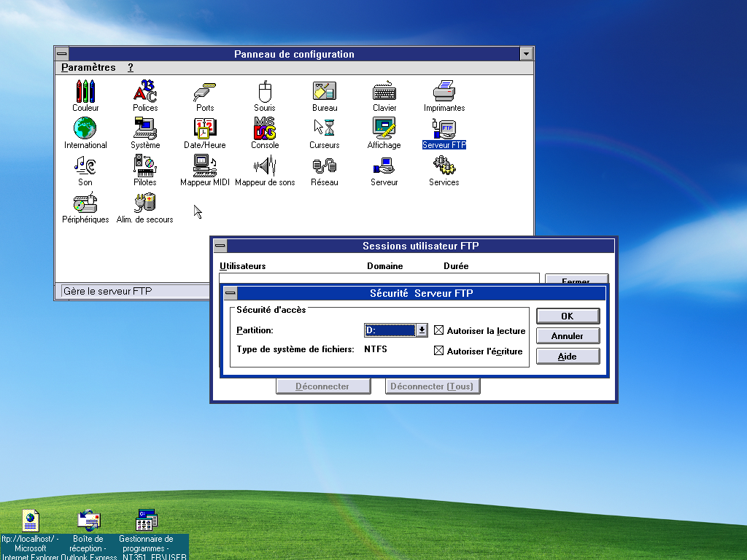Expand the Partition drive dropdown

click(422, 330)
